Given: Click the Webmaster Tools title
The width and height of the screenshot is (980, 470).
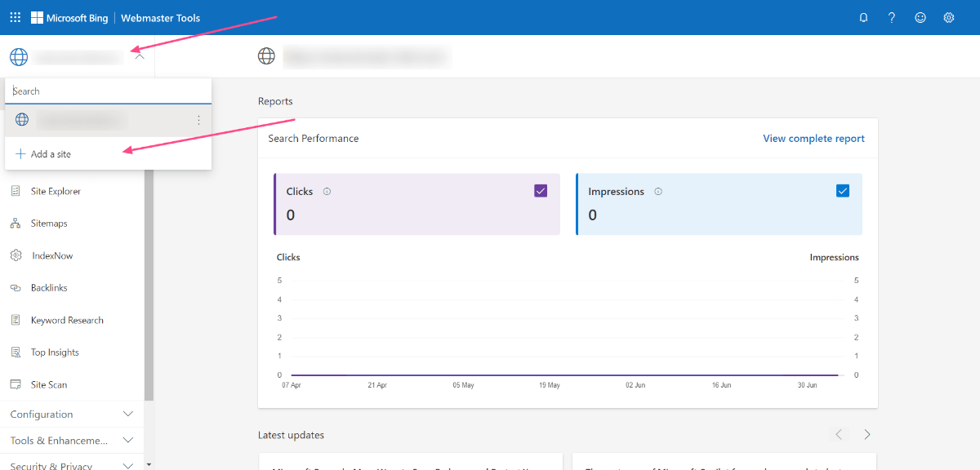Looking at the screenshot, I should tap(161, 18).
